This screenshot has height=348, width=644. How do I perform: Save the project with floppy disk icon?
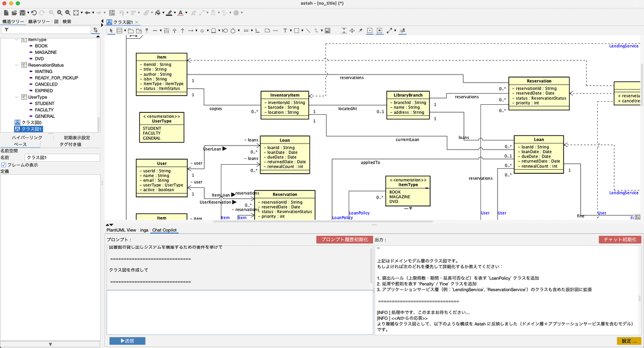22,12
